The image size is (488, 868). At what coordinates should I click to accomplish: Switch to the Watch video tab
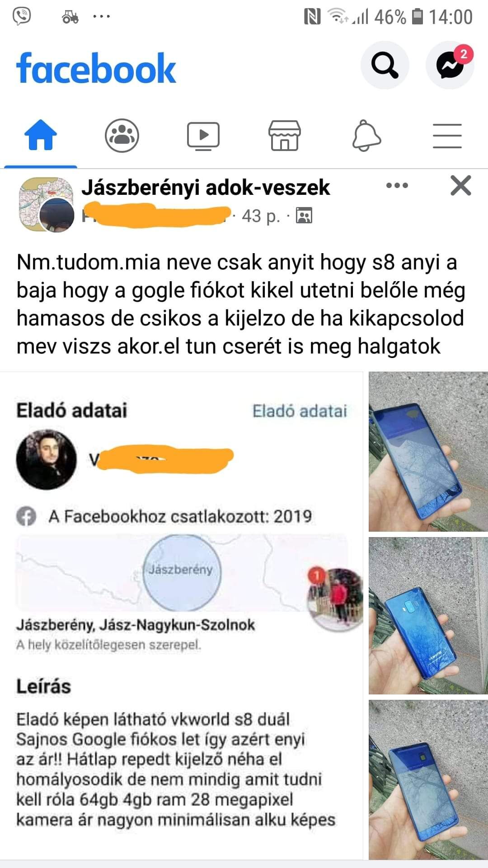click(x=203, y=136)
